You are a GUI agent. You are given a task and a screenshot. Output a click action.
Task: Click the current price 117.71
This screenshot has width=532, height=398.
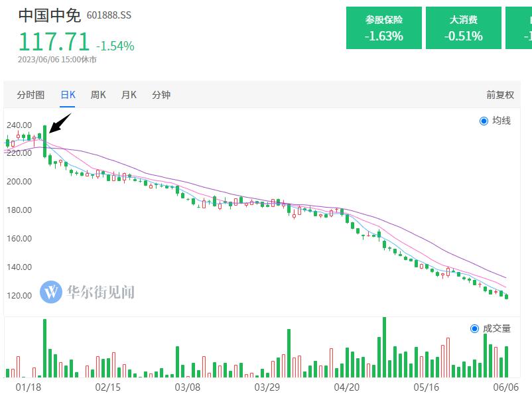[x=54, y=42]
